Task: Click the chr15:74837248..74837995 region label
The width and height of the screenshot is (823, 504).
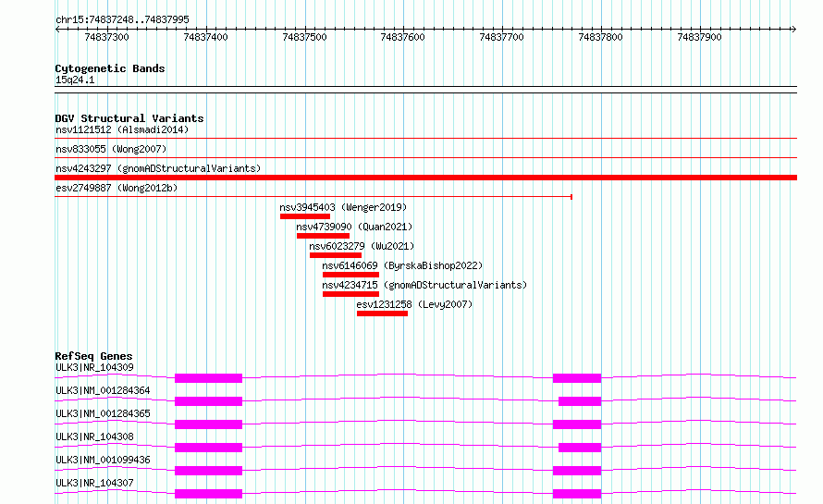Action: coord(122,20)
